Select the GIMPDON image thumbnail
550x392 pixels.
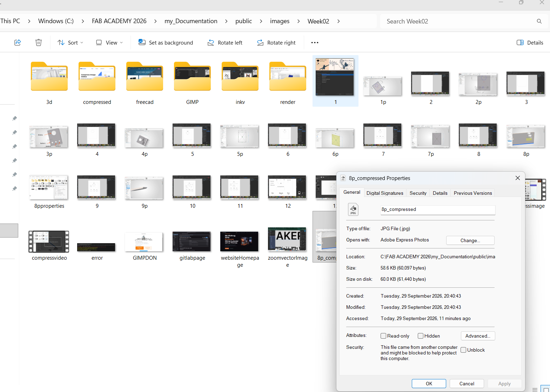[x=144, y=242]
